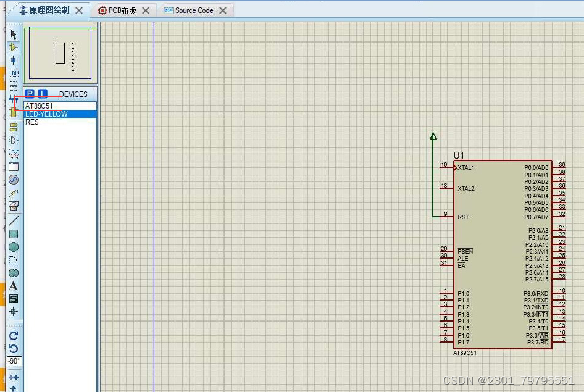The width and height of the screenshot is (584, 392).
Task: Select the 2D Graphics Markers tool
Action: click(x=14, y=311)
